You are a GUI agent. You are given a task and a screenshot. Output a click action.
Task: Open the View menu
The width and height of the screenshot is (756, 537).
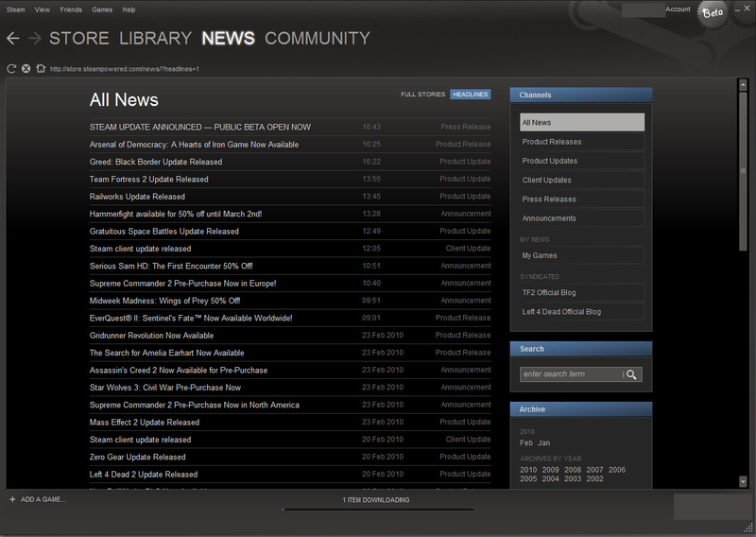click(x=42, y=9)
